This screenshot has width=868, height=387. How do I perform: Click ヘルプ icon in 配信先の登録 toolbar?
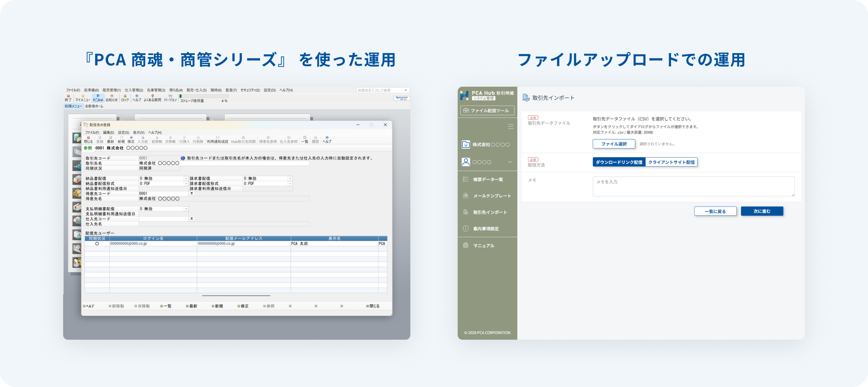tap(327, 140)
